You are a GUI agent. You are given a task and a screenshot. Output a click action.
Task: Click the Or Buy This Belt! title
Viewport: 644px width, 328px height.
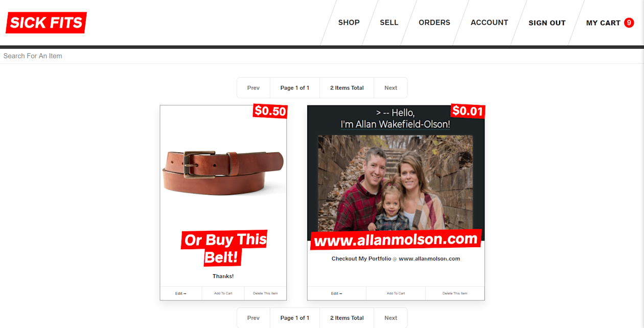pos(224,248)
